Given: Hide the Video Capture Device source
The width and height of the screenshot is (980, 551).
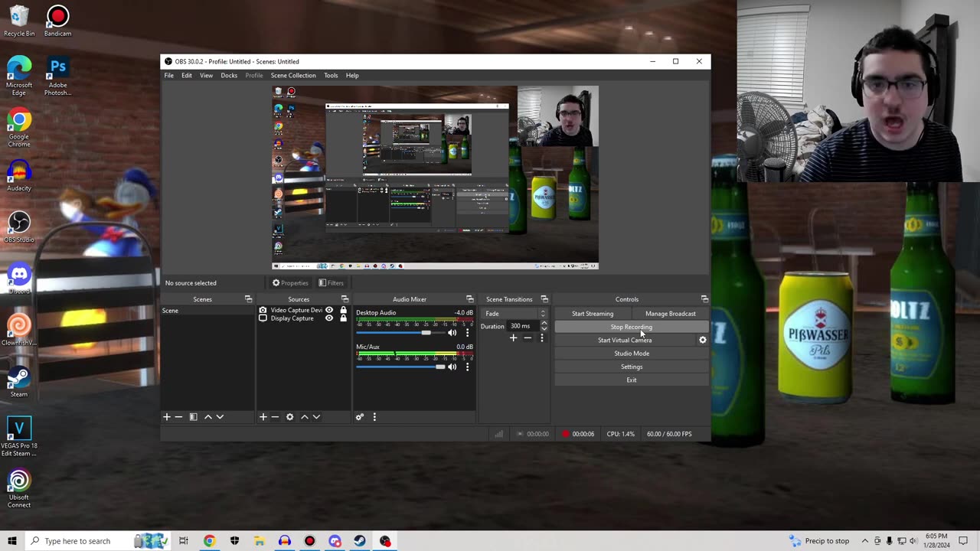Looking at the screenshot, I should (x=329, y=310).
